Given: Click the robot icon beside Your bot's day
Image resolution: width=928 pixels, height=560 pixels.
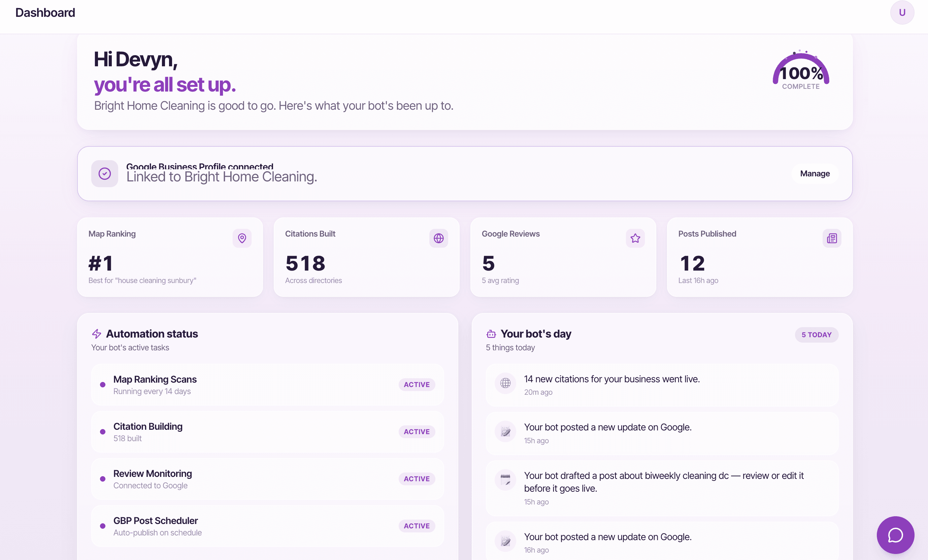Looking at the screenshot, I should [x=491, y=334].
